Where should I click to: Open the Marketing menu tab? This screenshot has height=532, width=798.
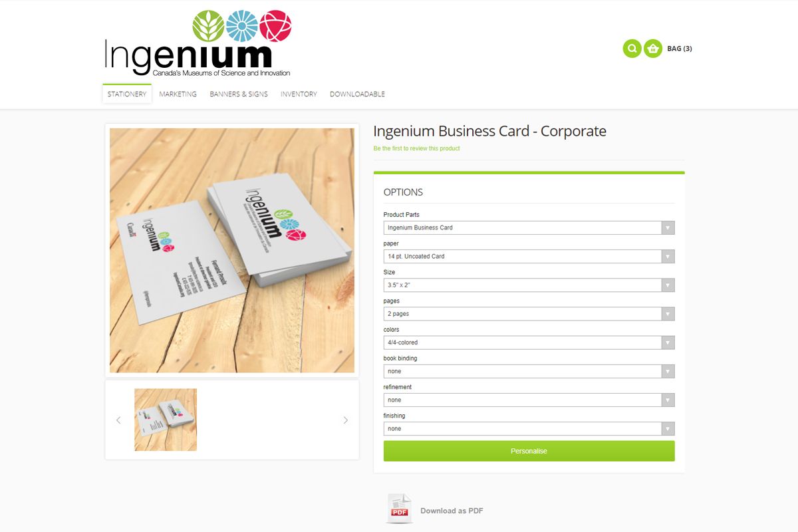(178, 94)
